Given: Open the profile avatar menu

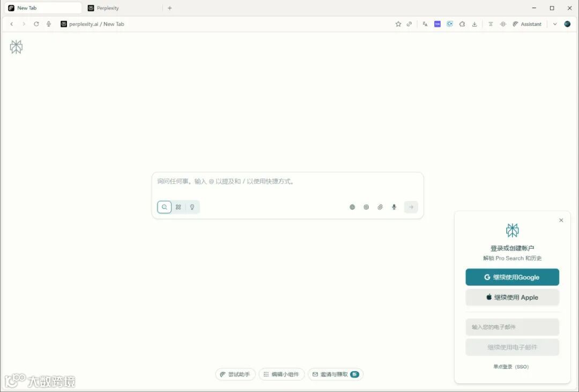Looking at the screenshot, I should [x=568, y=24].
